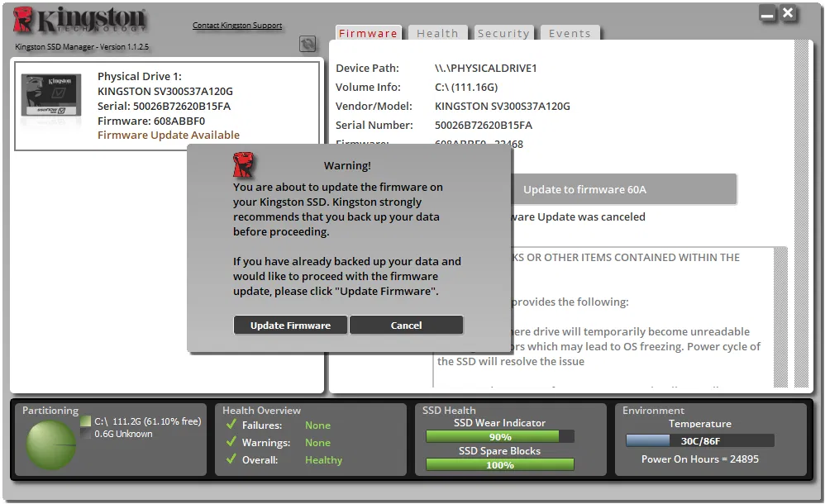This screenshot has height=504, width=825.
Task: Minimize the Kingston SSD Manager window
Action: click(x=768, y=14)
